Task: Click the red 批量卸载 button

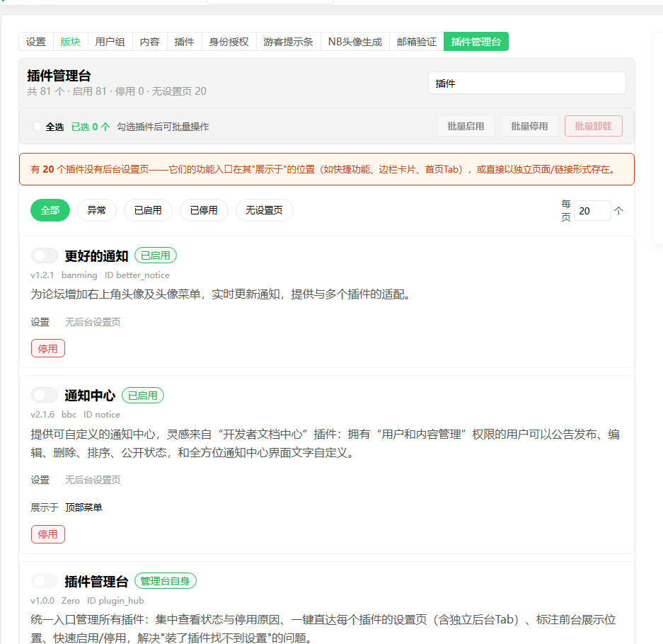Action: [593, 126]
